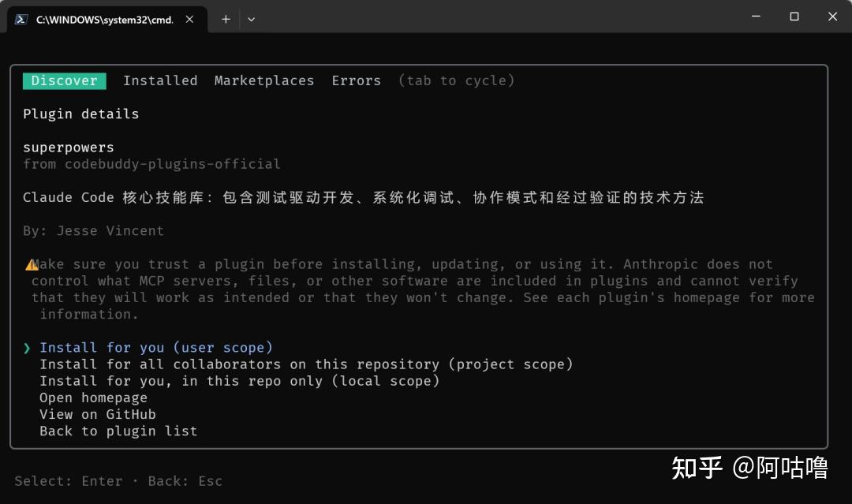Close the cmd.exe terminal tab
The width and height of the screenshot is (852, 504).
(189, 19)
